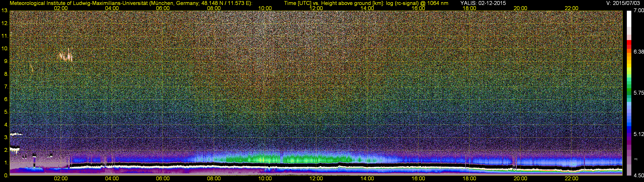Click the 4.50 label at the colorbar bottom

[638, 176]
